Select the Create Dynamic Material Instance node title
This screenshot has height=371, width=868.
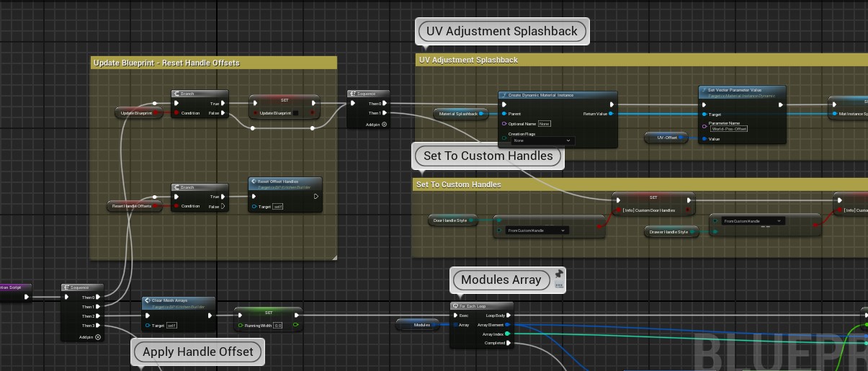click(x=540, y=95)
